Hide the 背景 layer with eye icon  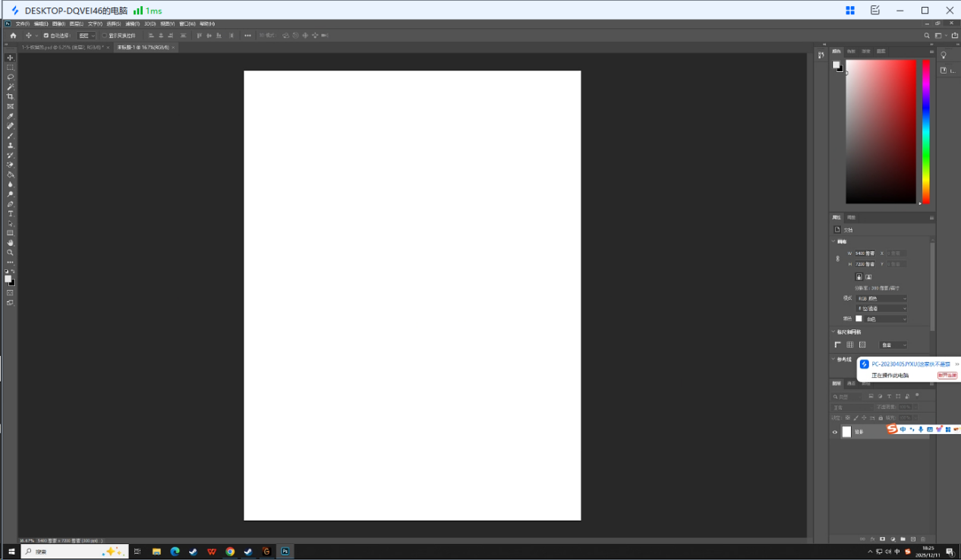click(835, 433)
